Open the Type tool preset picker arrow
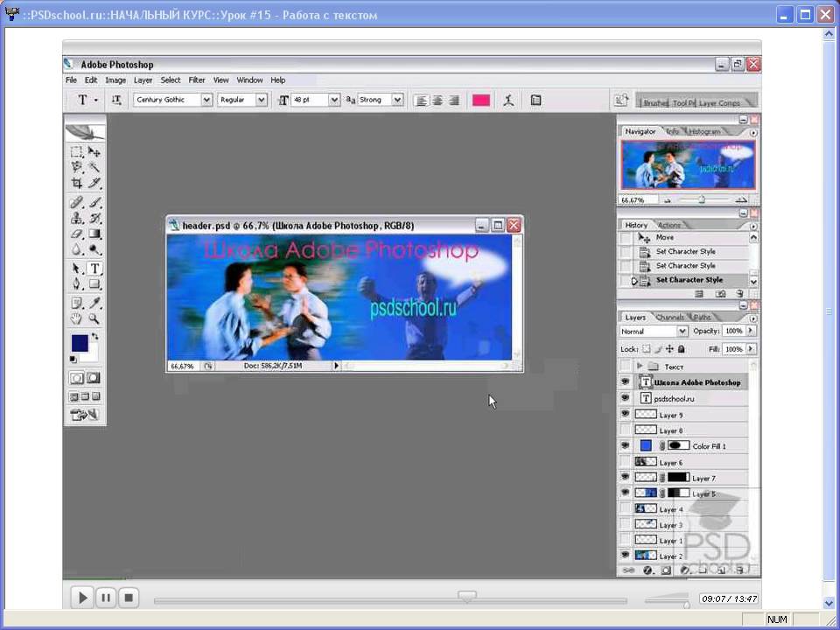 click(x=96, y=100)
